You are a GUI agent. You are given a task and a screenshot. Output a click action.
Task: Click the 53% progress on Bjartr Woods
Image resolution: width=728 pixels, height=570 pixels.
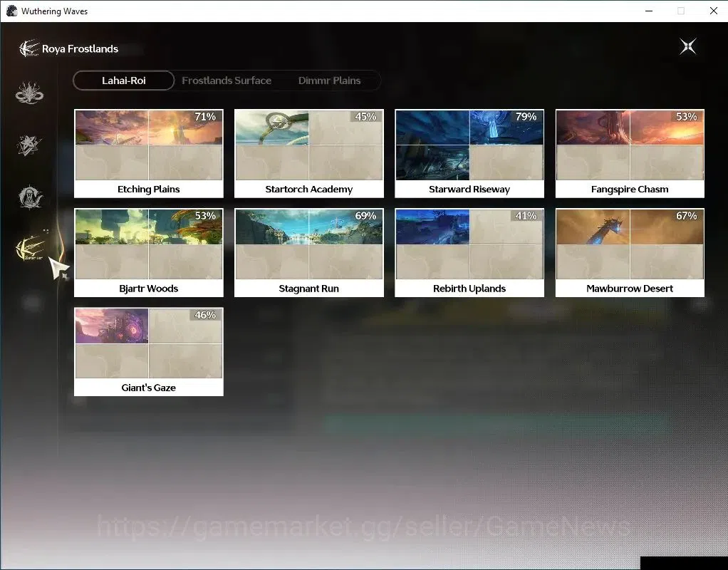point(205,216)
